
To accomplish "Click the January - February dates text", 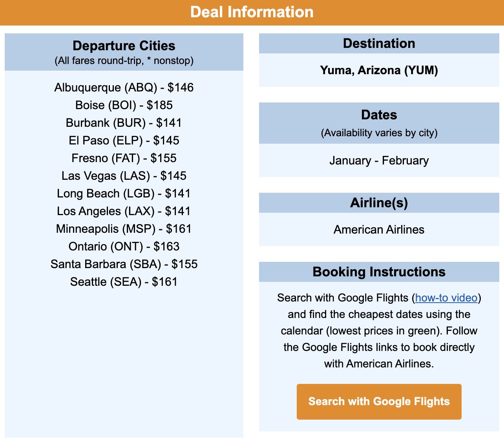I will 379,161.
